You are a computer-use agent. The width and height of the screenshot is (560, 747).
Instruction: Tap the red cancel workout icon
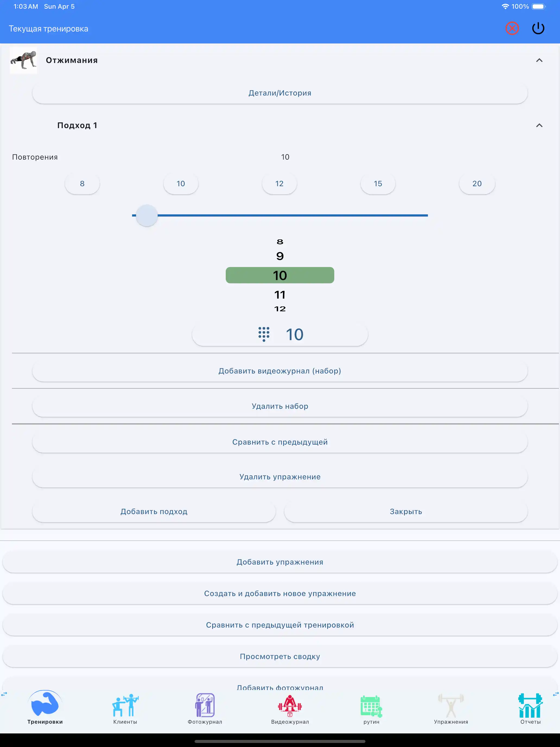tap(512, 29)
